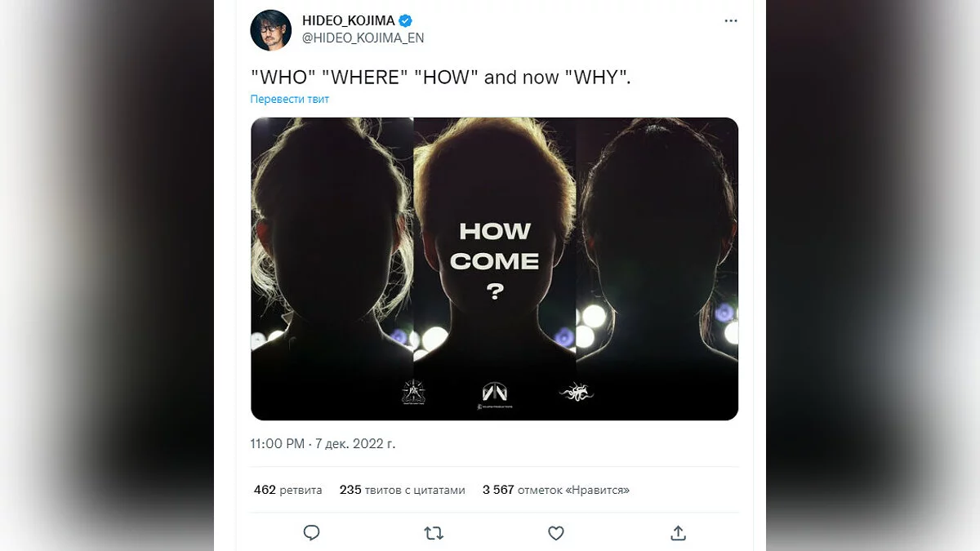Retweet this post using the retweet icon
This screenshot has height=551, width=980.
(434, 533)
